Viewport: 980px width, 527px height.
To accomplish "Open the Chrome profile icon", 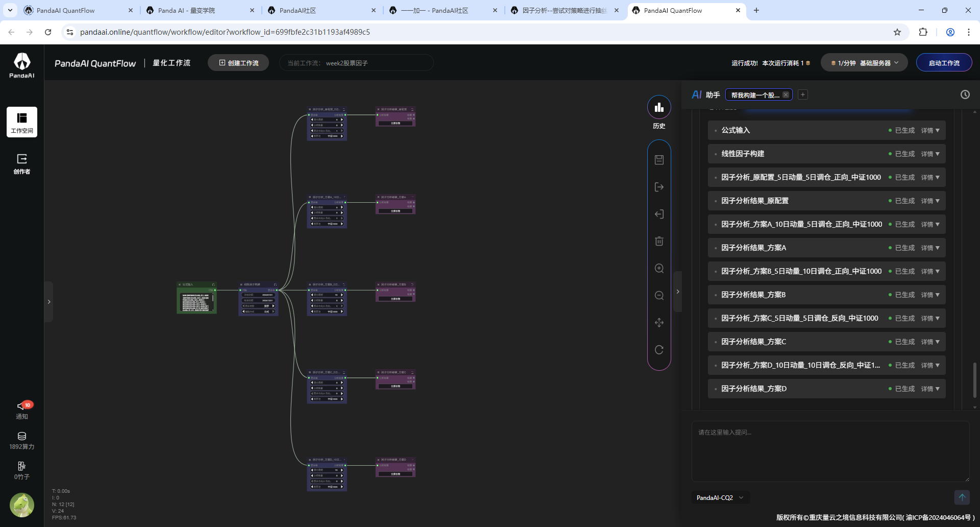I will pos(950,32).
